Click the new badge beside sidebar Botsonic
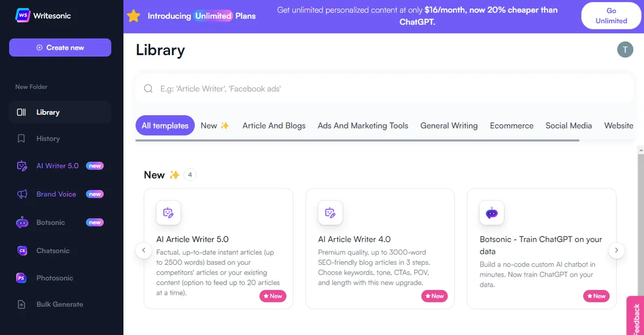 tap(95, 222)
